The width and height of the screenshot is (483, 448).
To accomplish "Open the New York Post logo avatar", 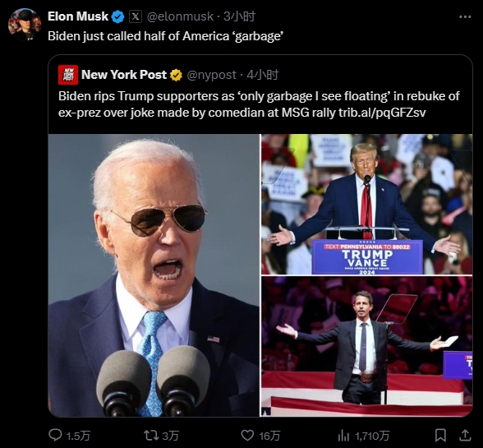I will coord(68,75).
